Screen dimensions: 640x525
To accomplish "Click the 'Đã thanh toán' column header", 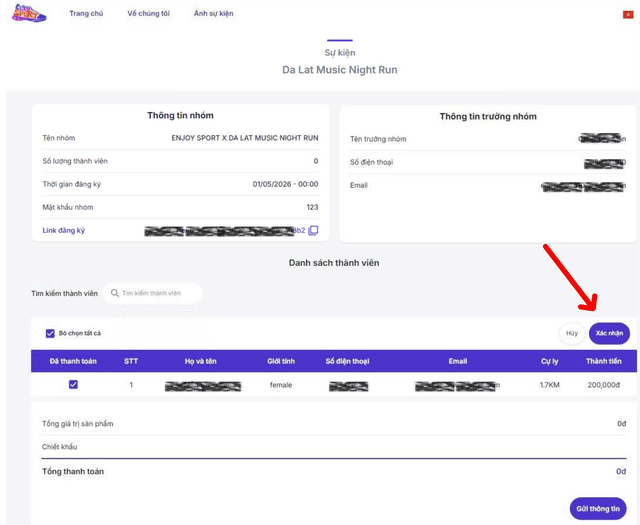I will click(73, 361).
